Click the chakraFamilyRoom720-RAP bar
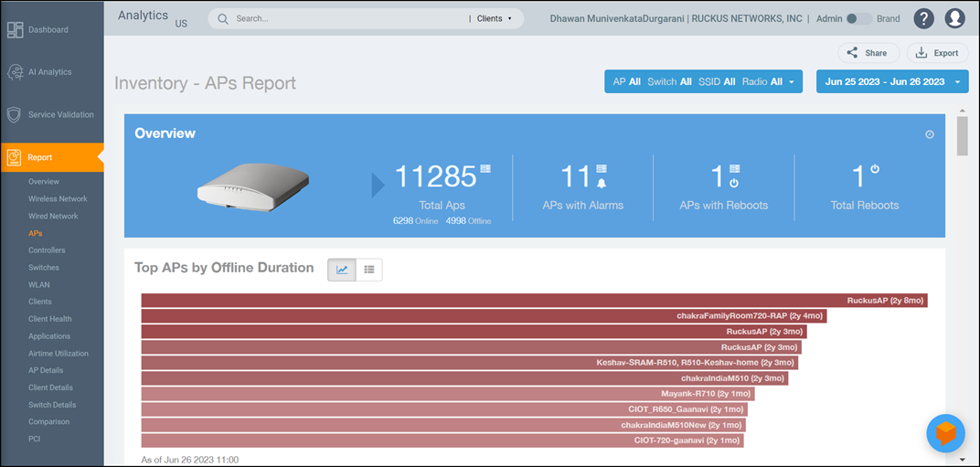The width and height of the screenshot is (980, 467). pyautogui.click(x=484, y=315)
